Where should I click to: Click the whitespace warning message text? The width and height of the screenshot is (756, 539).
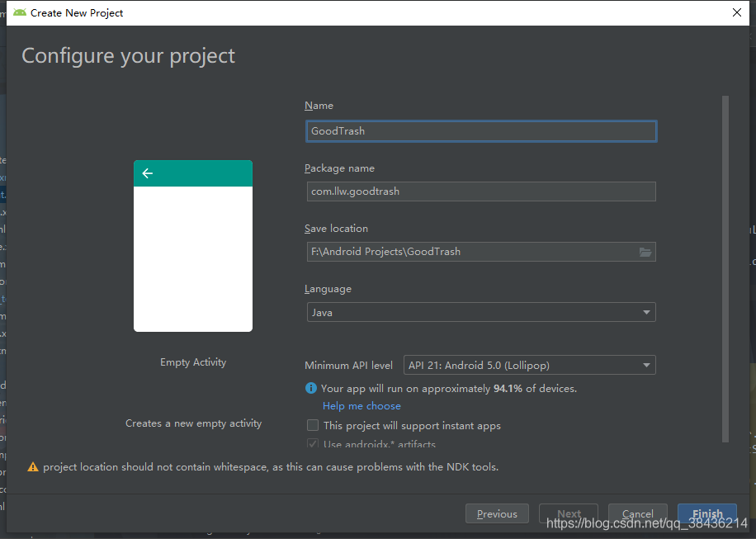pyautogui.click(x=271, y=467)
